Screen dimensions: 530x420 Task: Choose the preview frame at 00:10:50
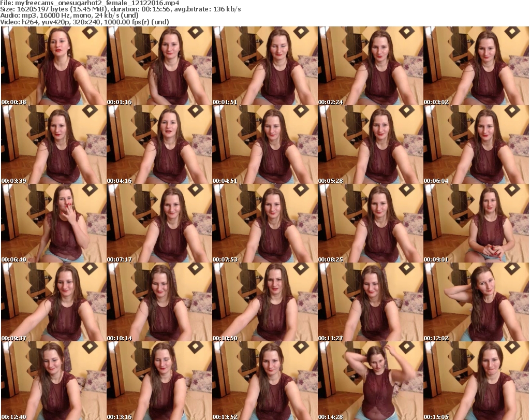coord(264,302)
